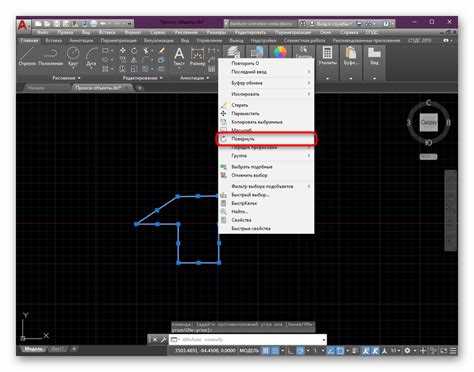Select the Arc (Дуга) tool
This screenshot has width=474, height=372.
[x=91, y=56]
